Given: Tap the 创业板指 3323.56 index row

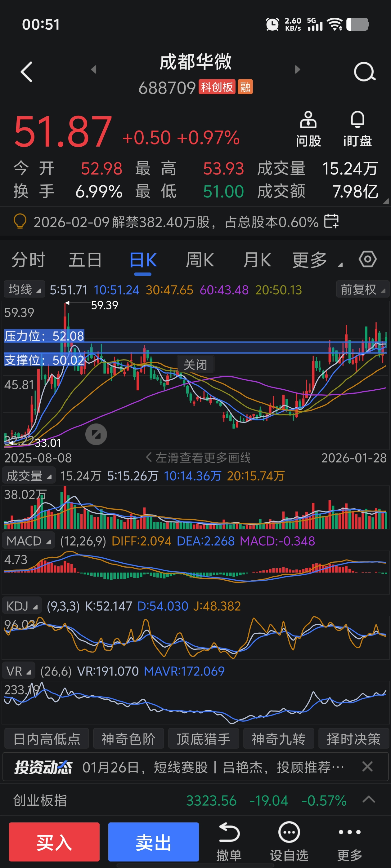Looking at the screenshot, I should tap(195, 800).
